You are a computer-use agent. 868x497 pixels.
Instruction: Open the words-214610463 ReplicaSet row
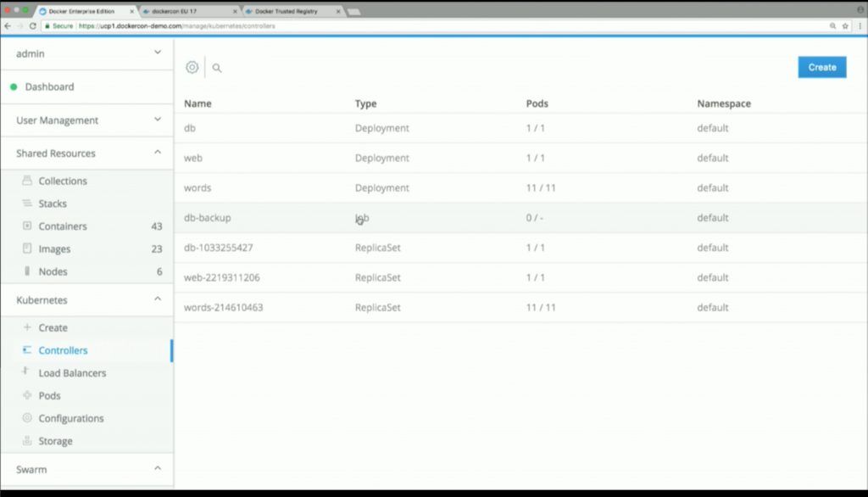[x=520, y=308]
